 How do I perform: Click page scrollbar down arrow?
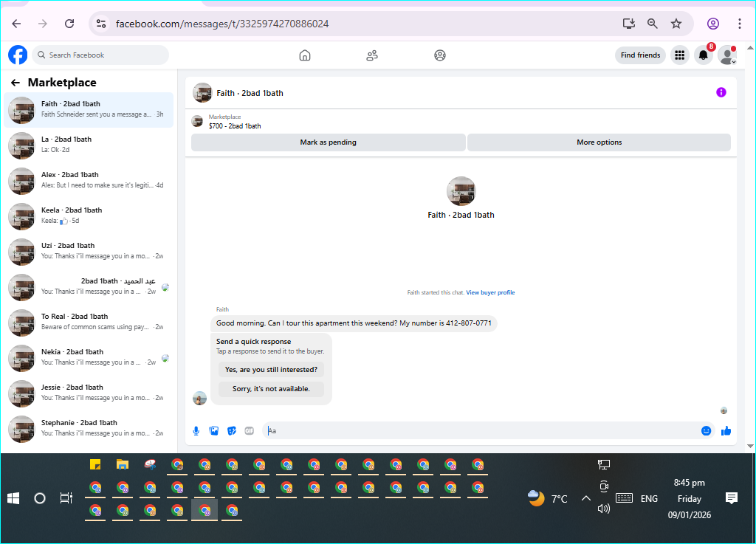click(x=750, y=446)
